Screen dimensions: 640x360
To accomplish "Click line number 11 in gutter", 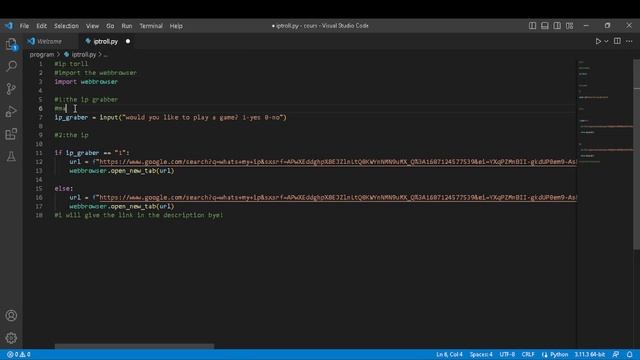I will [39, 153].
